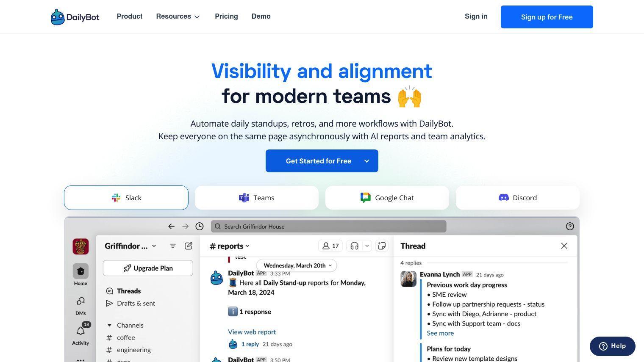Click the thread spool emoji icon
Screen dimensions: 644x362
(233, 283)
